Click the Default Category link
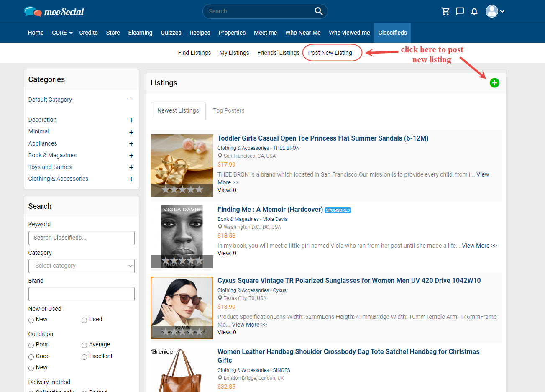This screenshot has height=392, width=545. coord(50,100)
